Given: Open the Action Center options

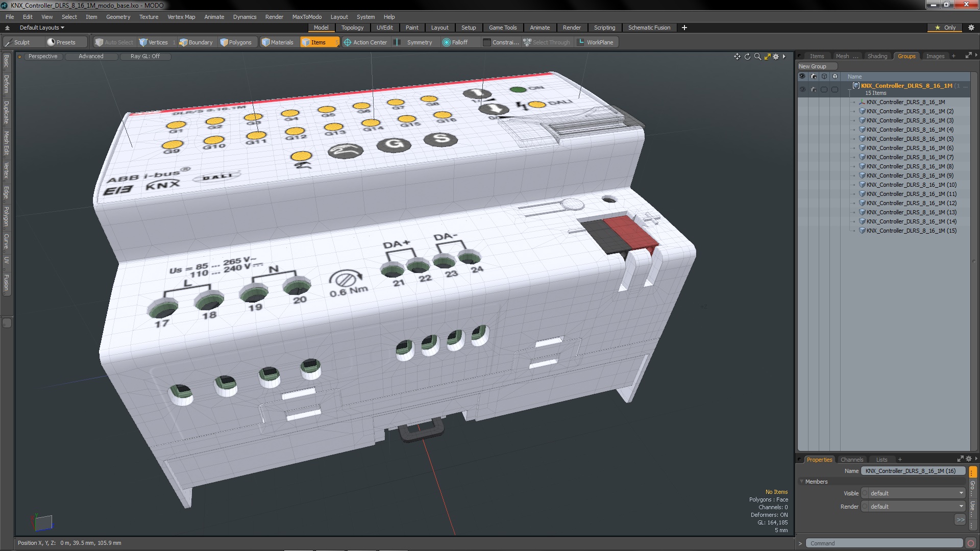Looking at the screenshot, I should 365,42.
